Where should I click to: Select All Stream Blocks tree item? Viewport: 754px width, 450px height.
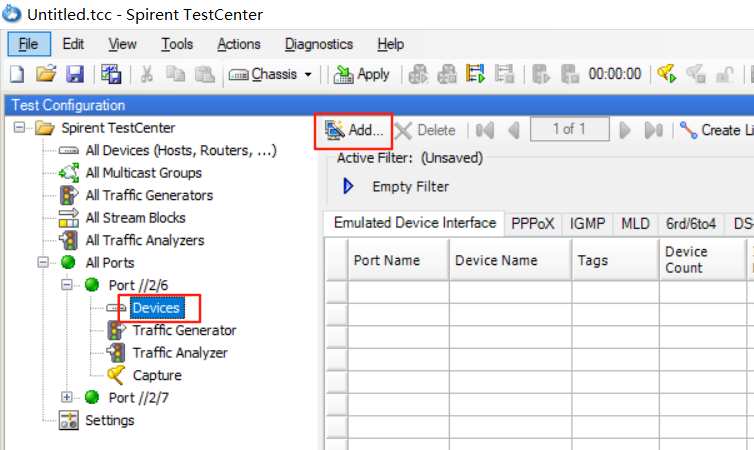(136, 218)
